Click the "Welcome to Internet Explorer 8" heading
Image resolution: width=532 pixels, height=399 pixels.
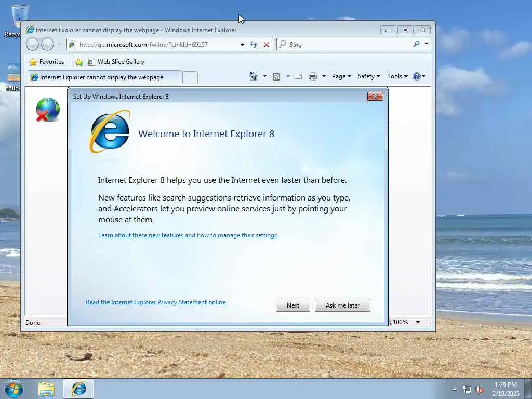(206, 134)
